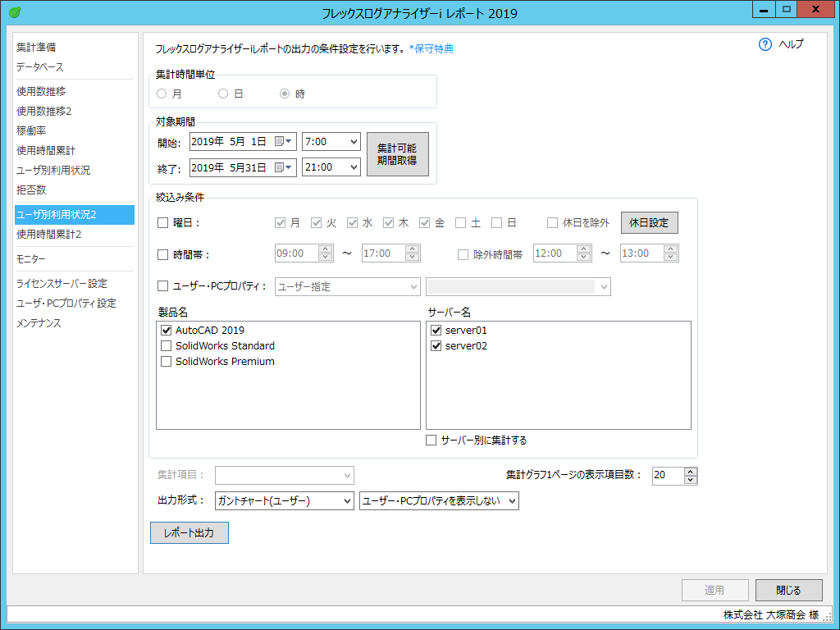Open the end date calendar picker
The height and width of the screenshot is (630, 840).
(x=285, y=167)
